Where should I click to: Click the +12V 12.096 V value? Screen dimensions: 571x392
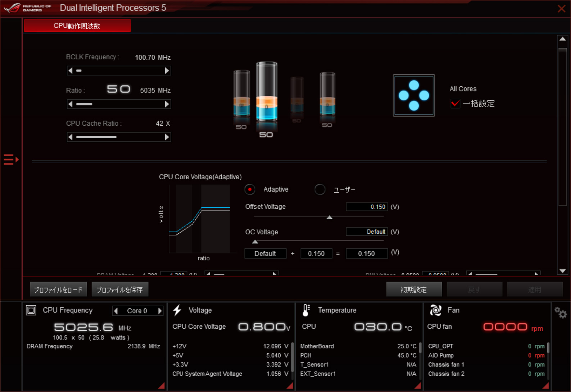pos(276,346)
